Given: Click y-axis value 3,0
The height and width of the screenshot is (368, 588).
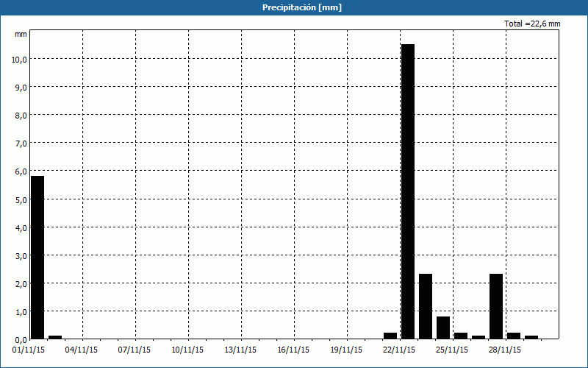Looking at the screenshot, I should (21, 256).
